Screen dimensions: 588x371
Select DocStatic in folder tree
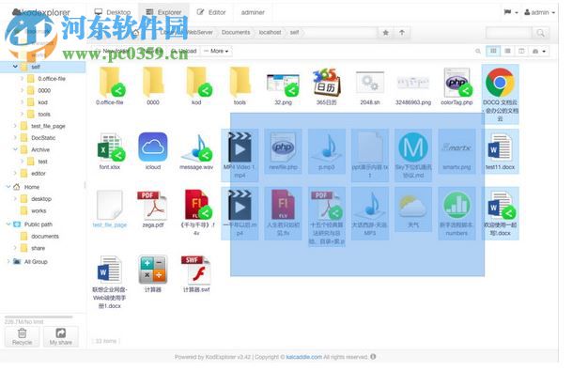point(43,138)
